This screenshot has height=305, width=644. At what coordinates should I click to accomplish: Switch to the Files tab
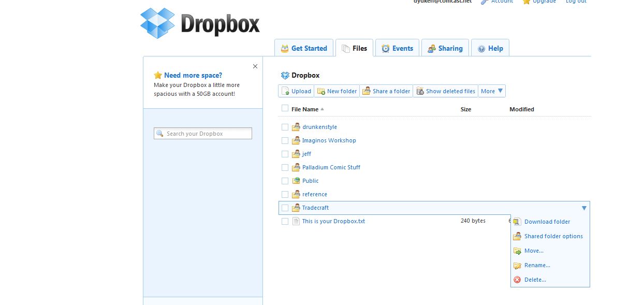click(354, 48)
